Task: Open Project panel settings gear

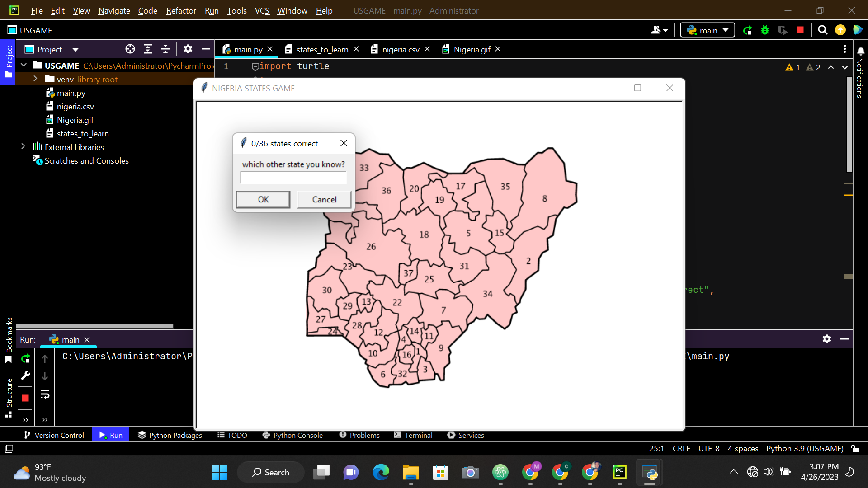Action: point(188,49)
